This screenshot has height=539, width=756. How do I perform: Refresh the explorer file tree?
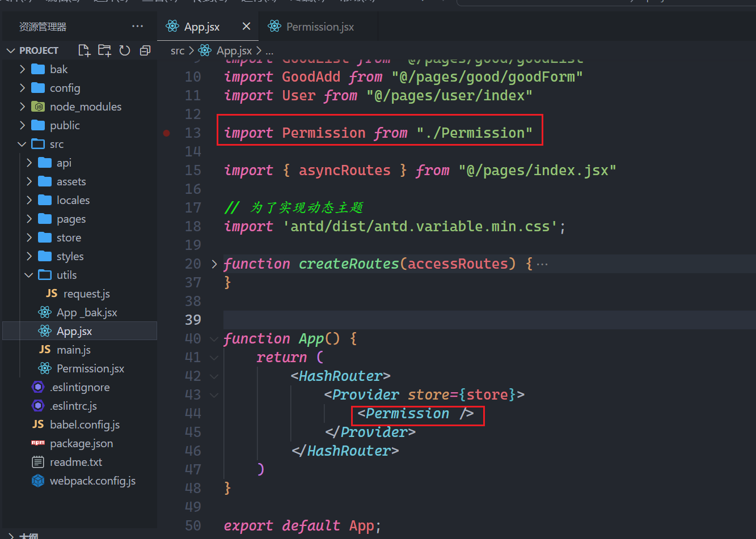click(x=125, y=50)
